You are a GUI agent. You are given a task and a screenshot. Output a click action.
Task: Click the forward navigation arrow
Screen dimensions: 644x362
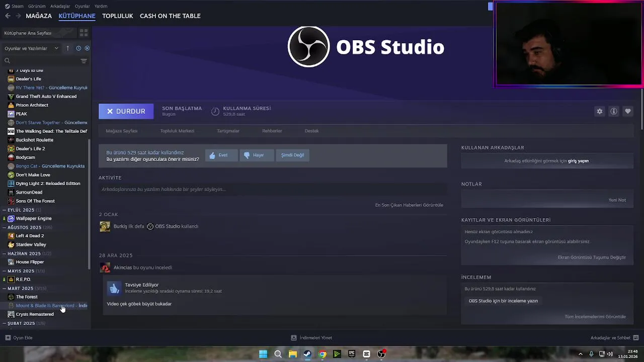pyautogui.click(x=18, y=16)
